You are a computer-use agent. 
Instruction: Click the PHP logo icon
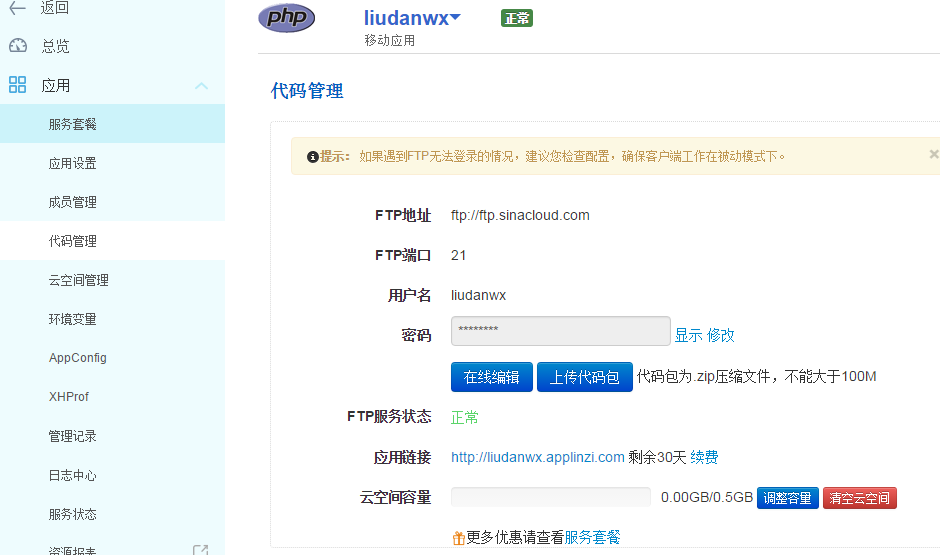pos(287,17)
